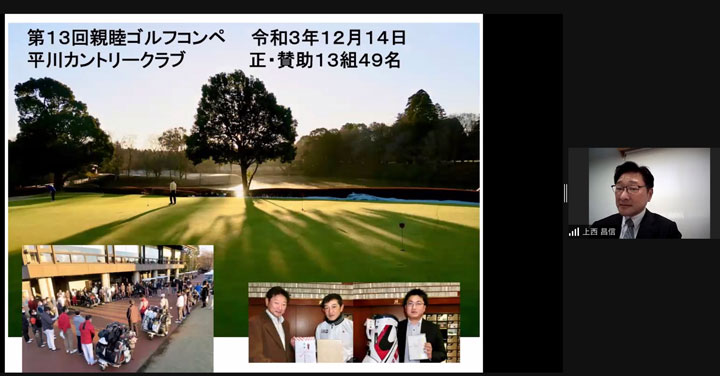720x376 pixels.
Task: Click the slide title 第13回親睦ゴルフコンペ
Action: pyautogui.click(x=126, y=38)
